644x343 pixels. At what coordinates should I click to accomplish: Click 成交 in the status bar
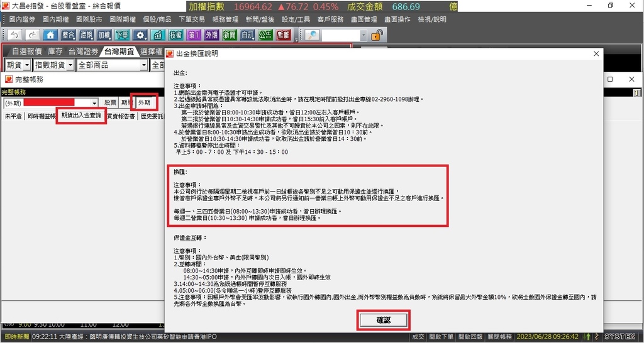(418, 337)
